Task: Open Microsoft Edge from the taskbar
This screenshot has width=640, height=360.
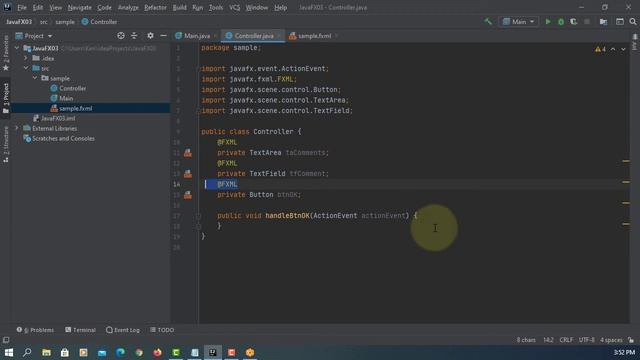Action: [120, 352]
